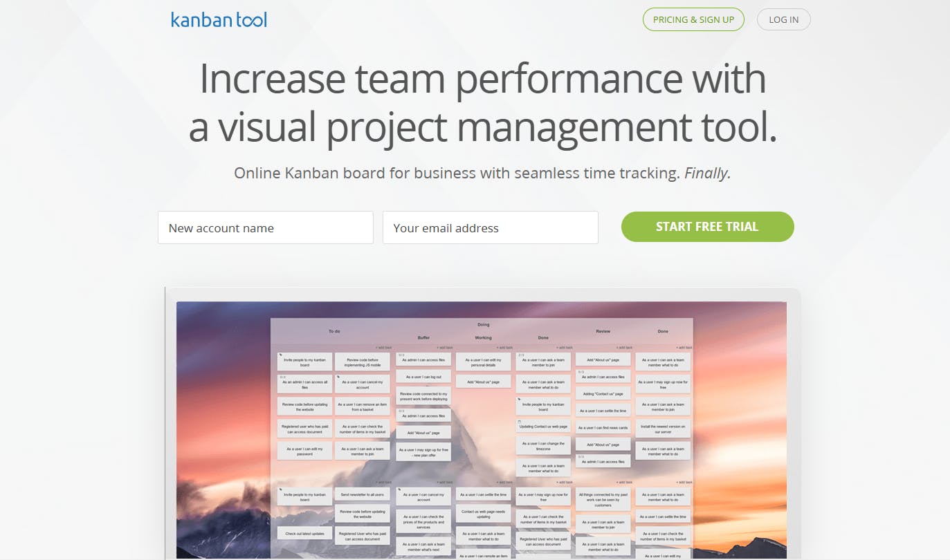Click the '2/3' progress indicator on the Done card

pyautogui.click(x=520, y=354)
